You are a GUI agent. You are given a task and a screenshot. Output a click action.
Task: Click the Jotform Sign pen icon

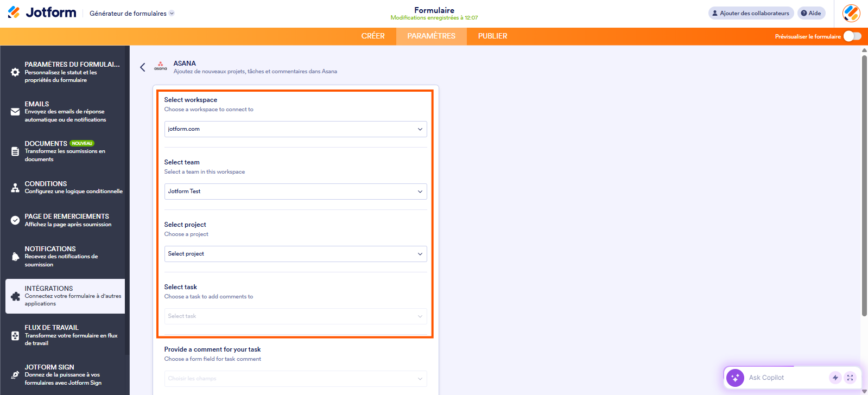15,375
